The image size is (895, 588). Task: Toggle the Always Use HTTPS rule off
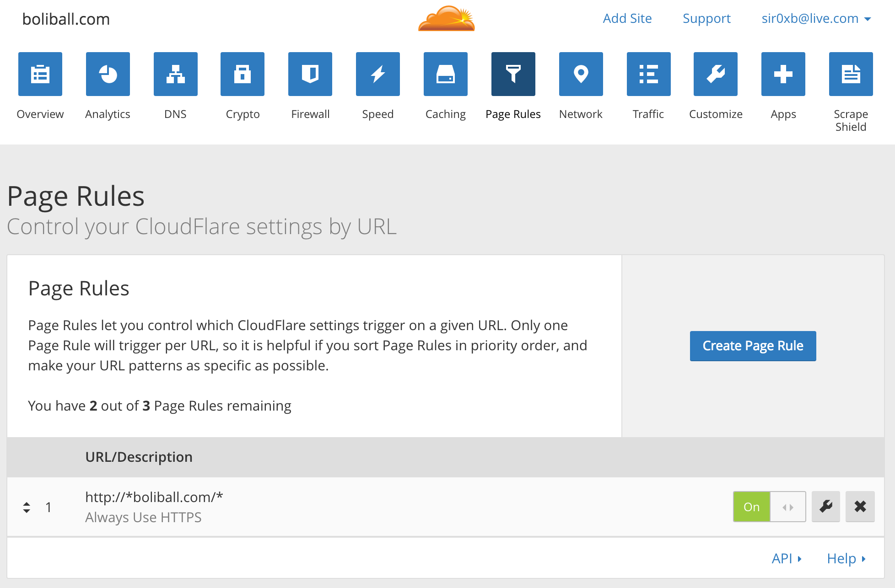[x=769, y=507]
